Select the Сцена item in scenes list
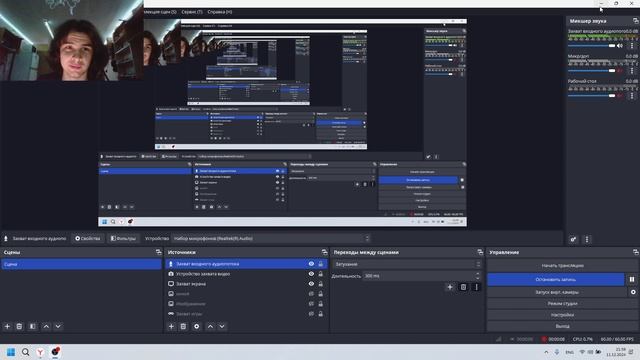The height and width of the screenshot is (360, 640). click(81, 264)
